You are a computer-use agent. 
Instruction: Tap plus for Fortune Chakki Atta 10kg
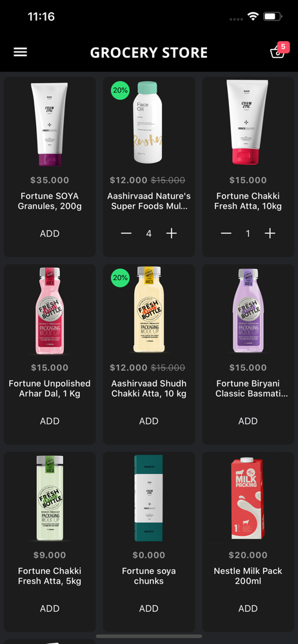270,233
